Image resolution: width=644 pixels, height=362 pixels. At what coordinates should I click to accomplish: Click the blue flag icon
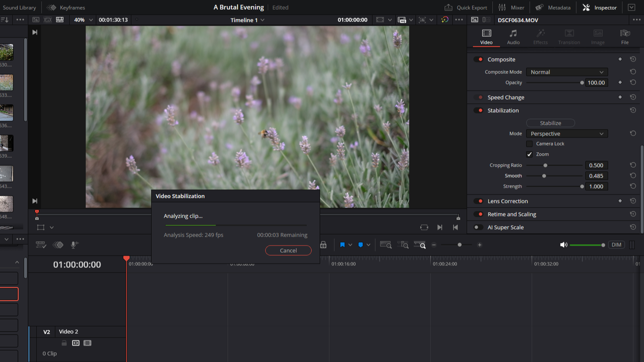tap(342, 245)
